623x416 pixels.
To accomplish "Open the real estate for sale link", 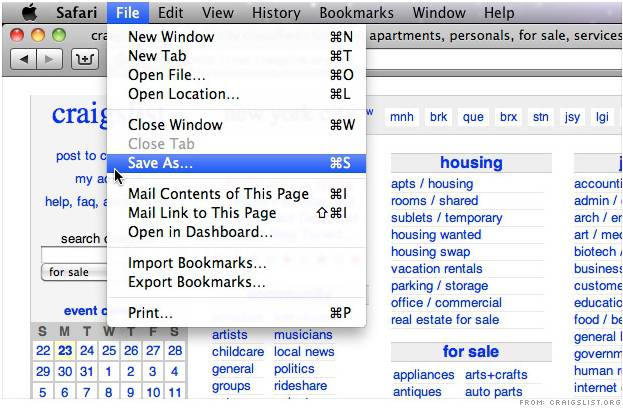I will coord(445,320).
